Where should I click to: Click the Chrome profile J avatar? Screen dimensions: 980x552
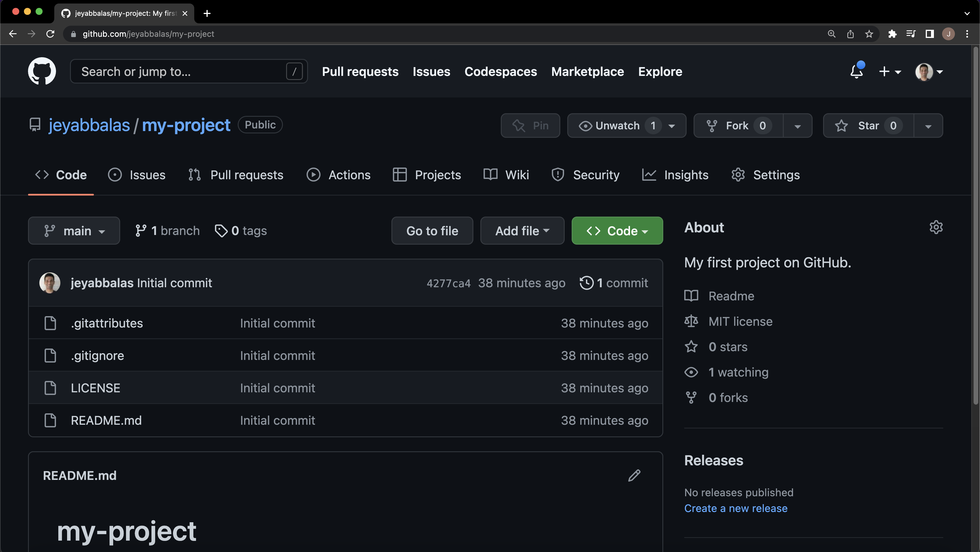pyautogui.click(x=948, y=34)
